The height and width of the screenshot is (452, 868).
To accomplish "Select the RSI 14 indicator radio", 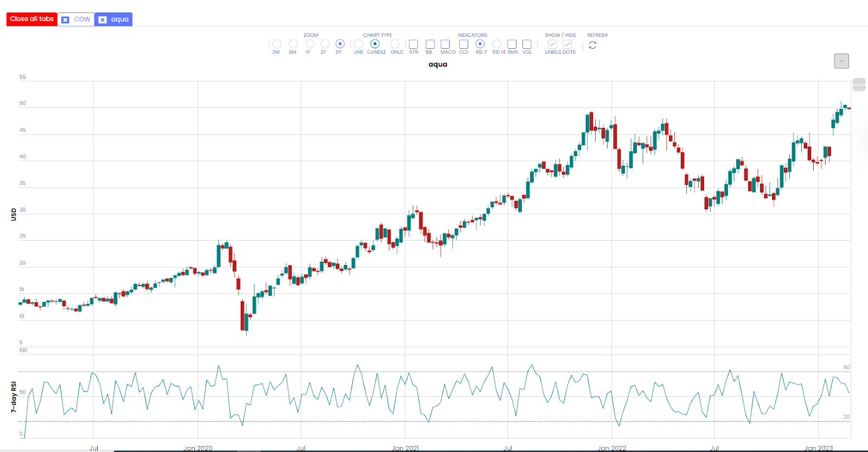I will [x=497, y=44].
